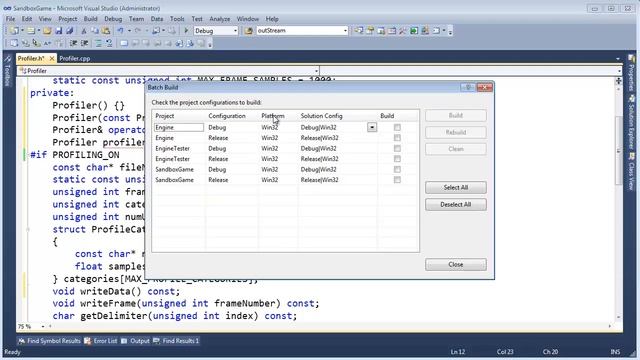Expand the New Project button's dropdown arrow
This screenshot has width=640, height=360.
(x=22, y=31)
